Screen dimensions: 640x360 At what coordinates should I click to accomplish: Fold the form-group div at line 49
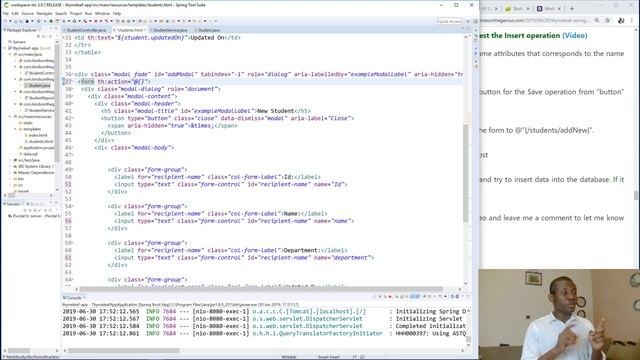(73, 170)
